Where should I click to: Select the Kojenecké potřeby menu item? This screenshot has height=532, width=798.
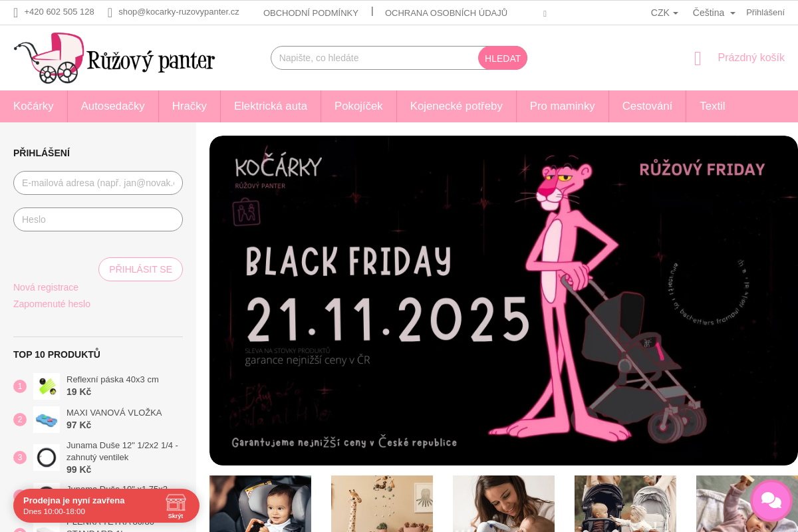(x=456, y=106)
